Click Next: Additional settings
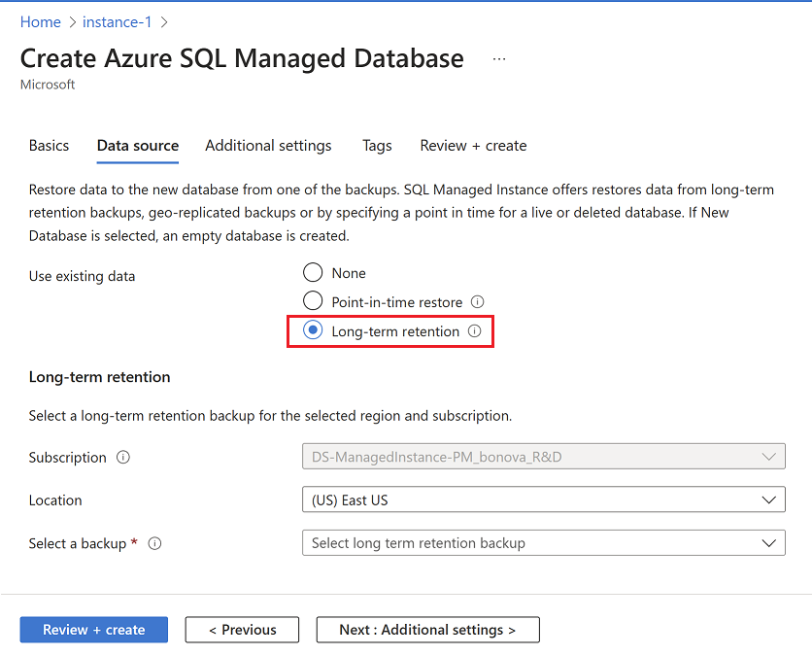The height and width of the screenshot is (655, 812). click(x=427, y=629)
